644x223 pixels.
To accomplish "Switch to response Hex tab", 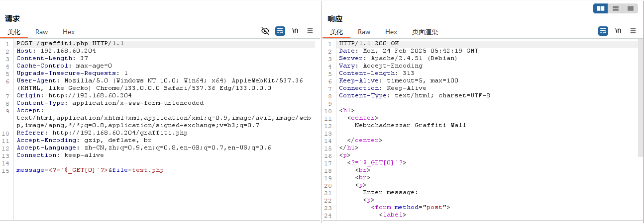I will tap(391, 32).
